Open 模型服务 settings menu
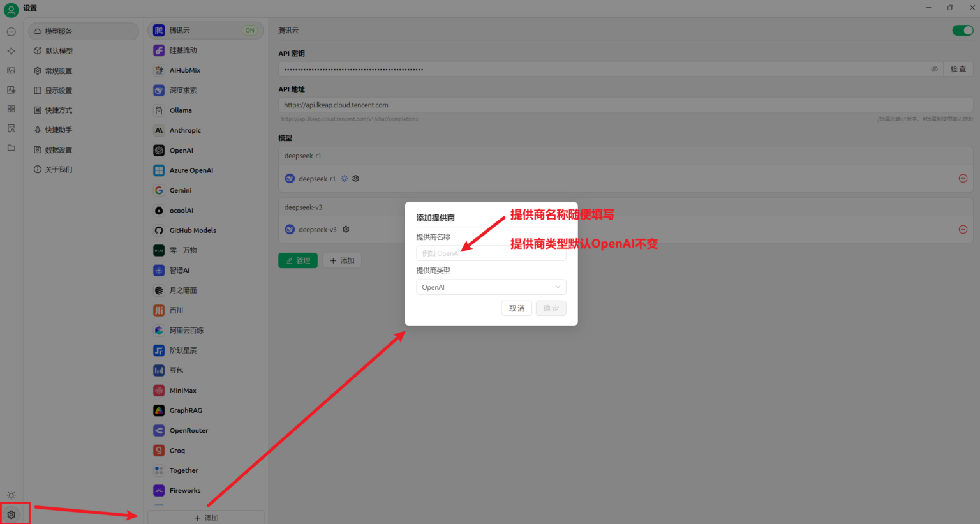This screenshot has width=980, height=524. click(83, 31)
